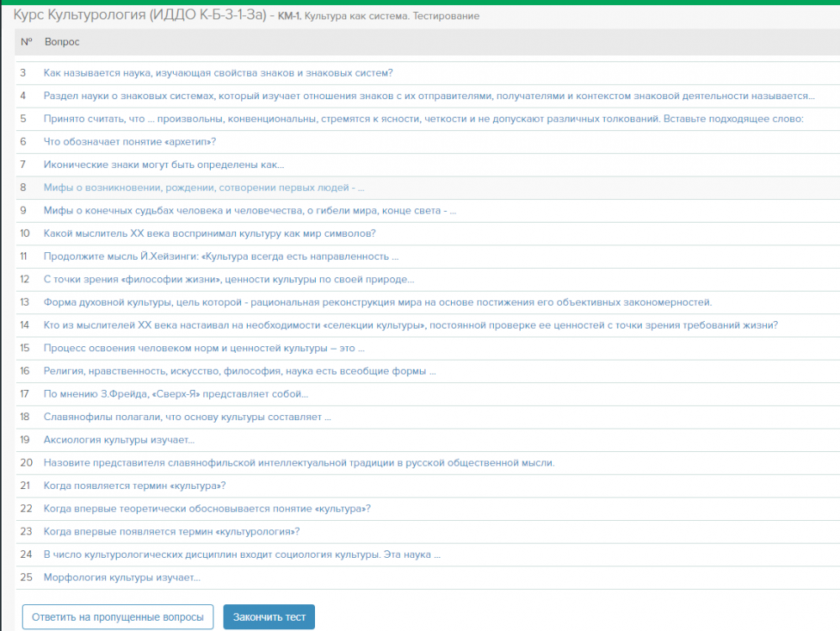Open question 18 'Славянофилы полагали'
The width and height of the screenshot is (840, 631).
(187, 417)
